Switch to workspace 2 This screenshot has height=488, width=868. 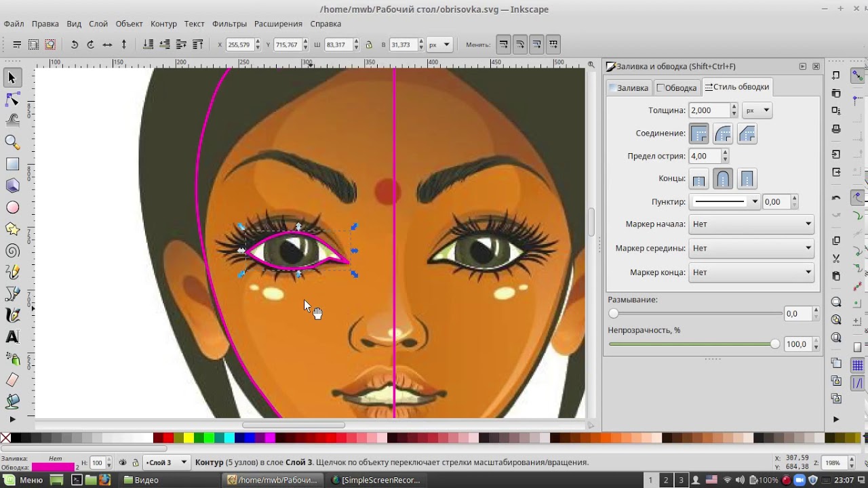(x=665, y=480)
